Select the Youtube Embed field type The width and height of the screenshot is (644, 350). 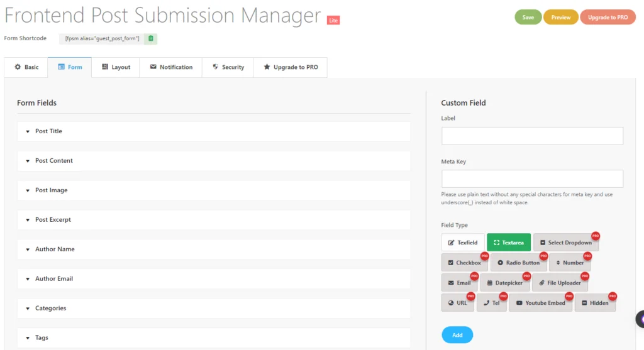tap(540, 303)
